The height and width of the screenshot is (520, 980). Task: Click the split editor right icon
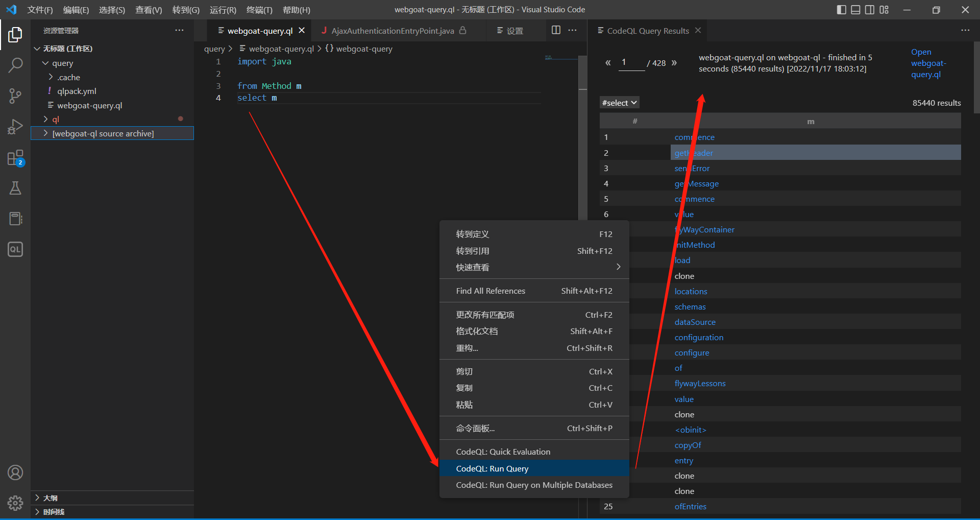click(x=556, y=30)
